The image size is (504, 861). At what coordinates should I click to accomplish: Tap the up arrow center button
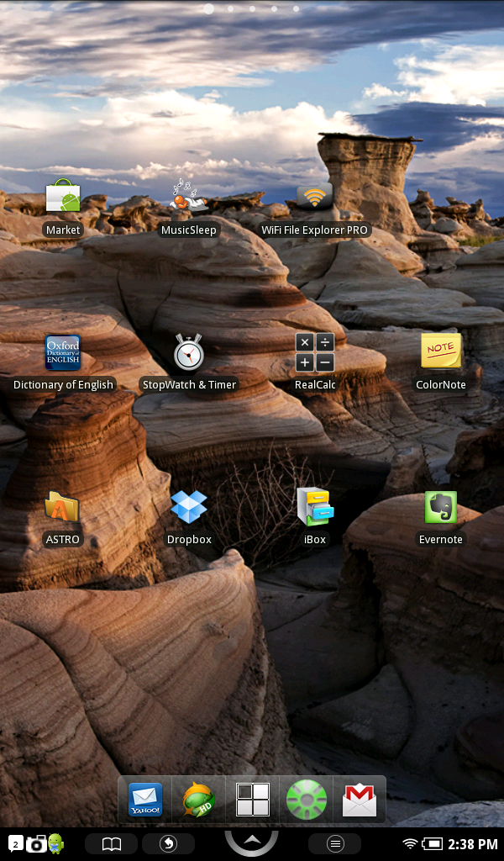(x=252, y=841)
